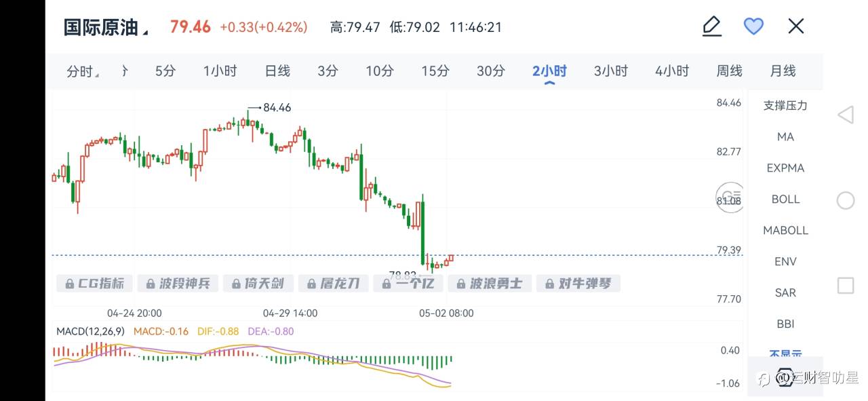Enable the BOLL overlay indicator
Image resolution: width=868 pixels, height=401 pixels.
785,199
